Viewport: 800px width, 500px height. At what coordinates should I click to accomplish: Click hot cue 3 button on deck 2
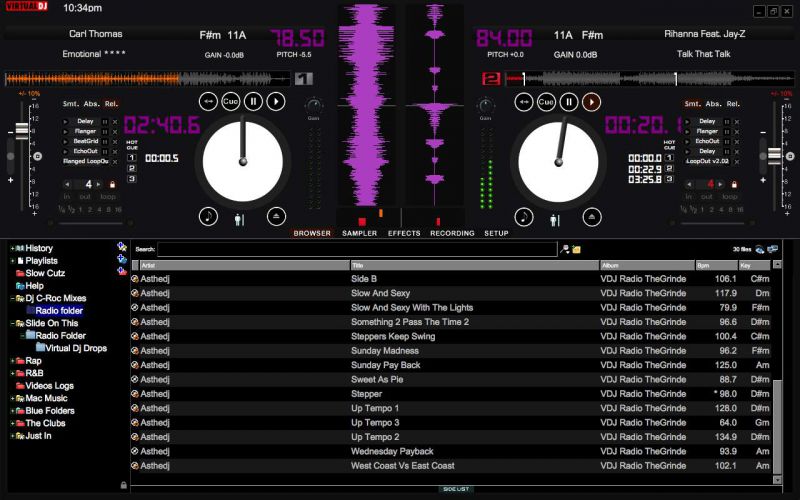[x=669, y=179]
